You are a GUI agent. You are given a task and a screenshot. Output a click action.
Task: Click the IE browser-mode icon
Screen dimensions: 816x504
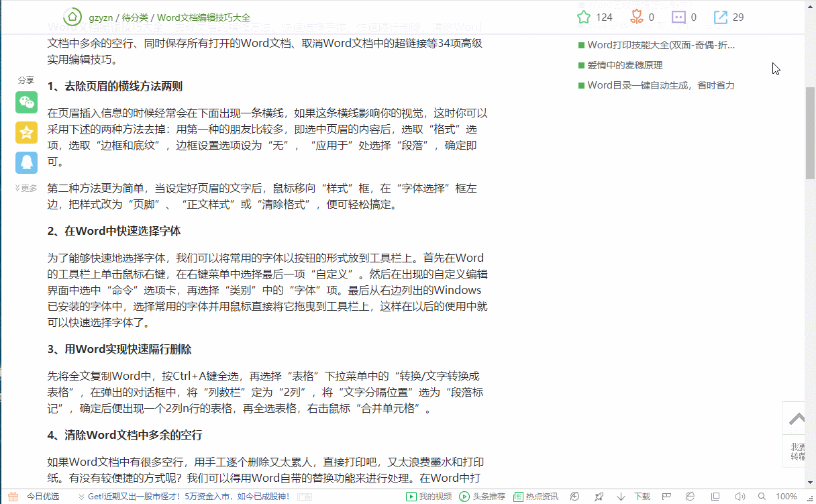pos(691,497)
